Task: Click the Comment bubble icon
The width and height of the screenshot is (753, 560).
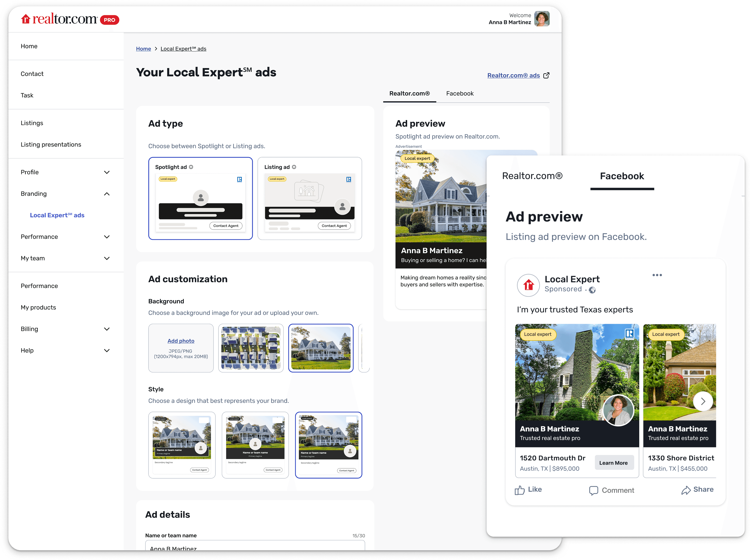Action: pos(594,490)
